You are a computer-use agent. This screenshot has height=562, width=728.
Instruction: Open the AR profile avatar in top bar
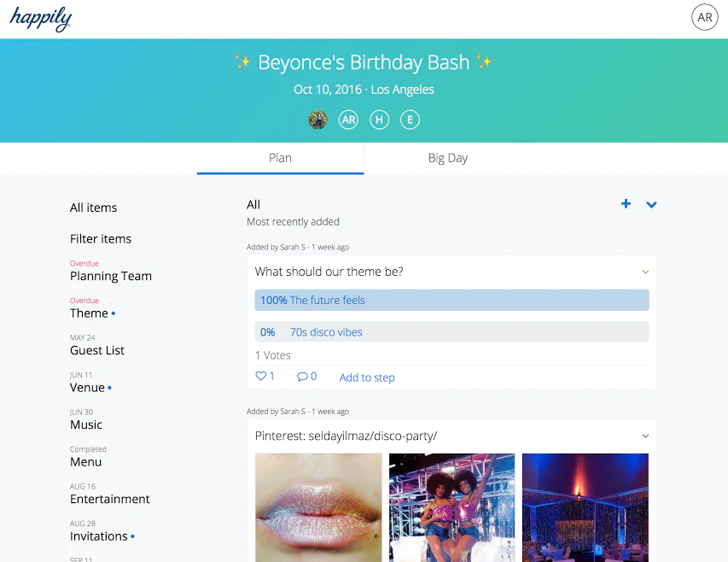click(704, 17)
